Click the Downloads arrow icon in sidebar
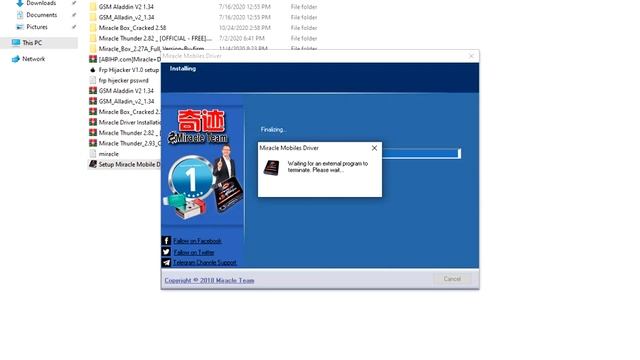 coord(19,3)
